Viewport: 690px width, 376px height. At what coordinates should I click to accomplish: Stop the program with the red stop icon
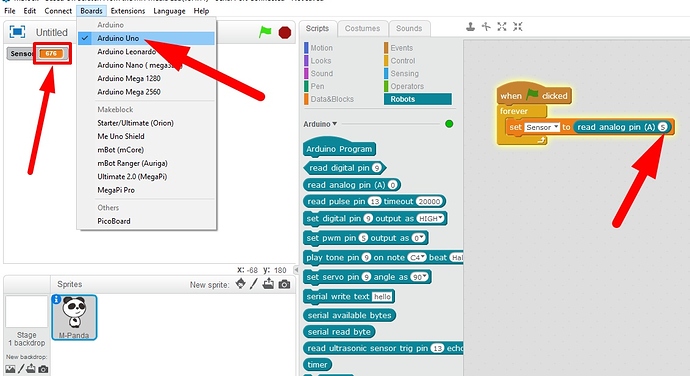tap(285, 33)
